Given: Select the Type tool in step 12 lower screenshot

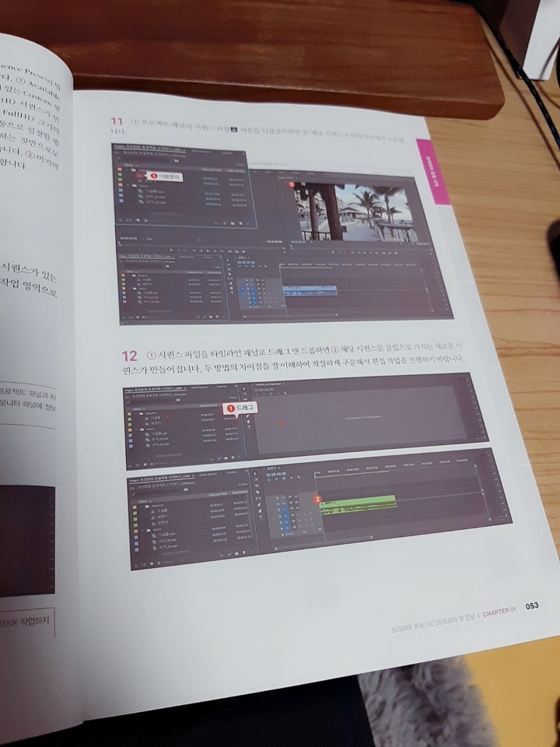Looking at the screenshot, I should pyautogui.click(x=261, y=517).
